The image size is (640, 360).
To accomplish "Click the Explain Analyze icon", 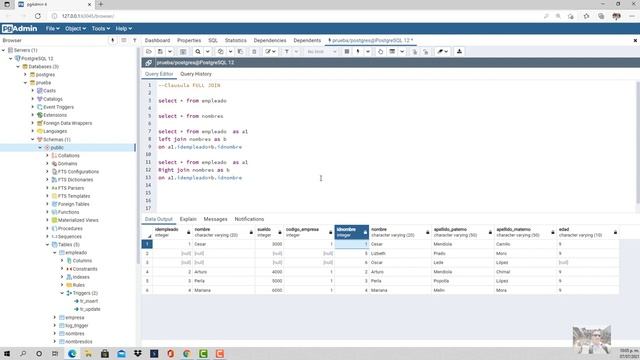I will coord(392,51).
